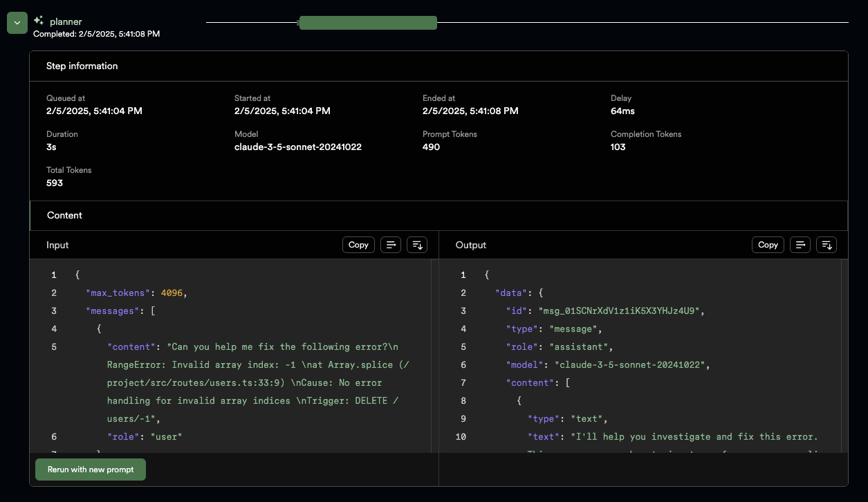Click the Model value claude-3-5-sonnet-20241022
This screenshot has width=868, height=502.
[x=297, y=147]
